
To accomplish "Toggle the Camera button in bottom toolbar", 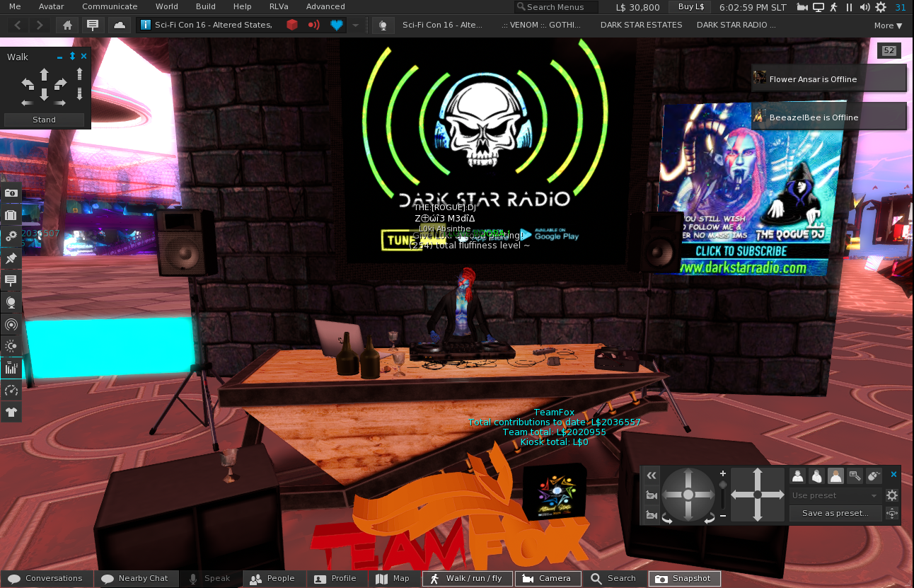I will point(548,579).
